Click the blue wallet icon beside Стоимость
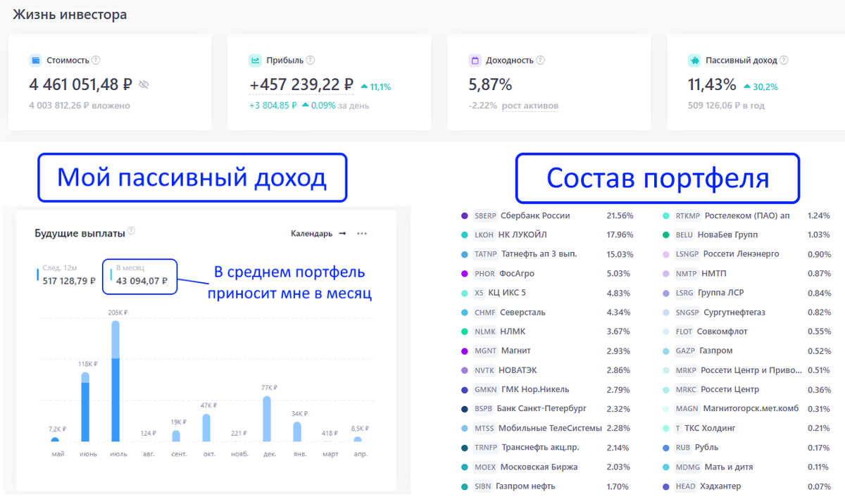 (35, 61)
